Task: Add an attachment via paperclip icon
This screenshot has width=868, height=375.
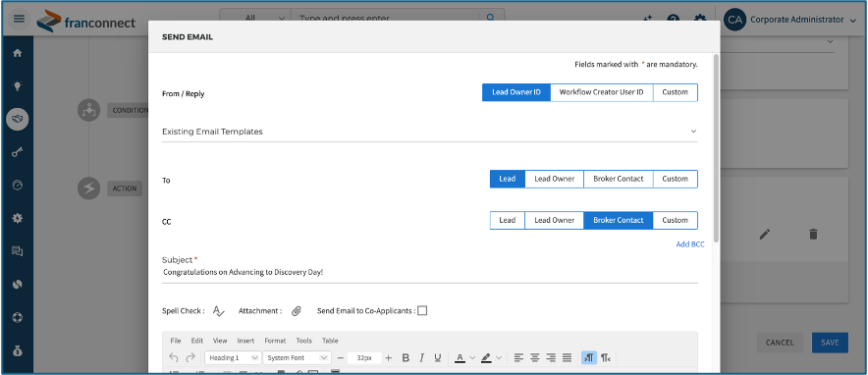Action: (x=297, y=311)
